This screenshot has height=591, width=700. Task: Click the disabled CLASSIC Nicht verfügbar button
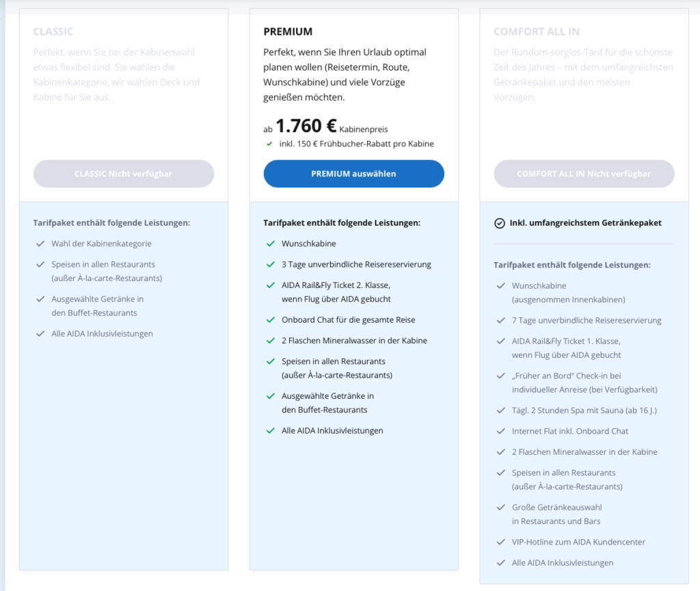point(123,174)
